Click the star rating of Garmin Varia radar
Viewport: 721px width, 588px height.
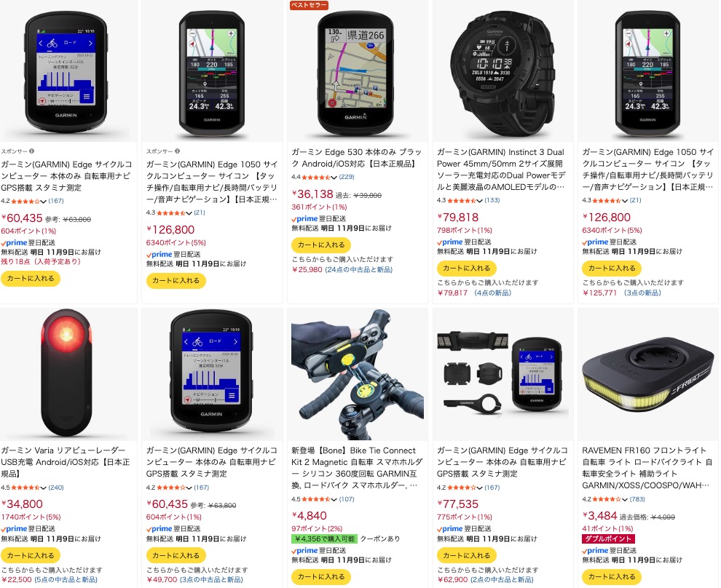[25, 488]
